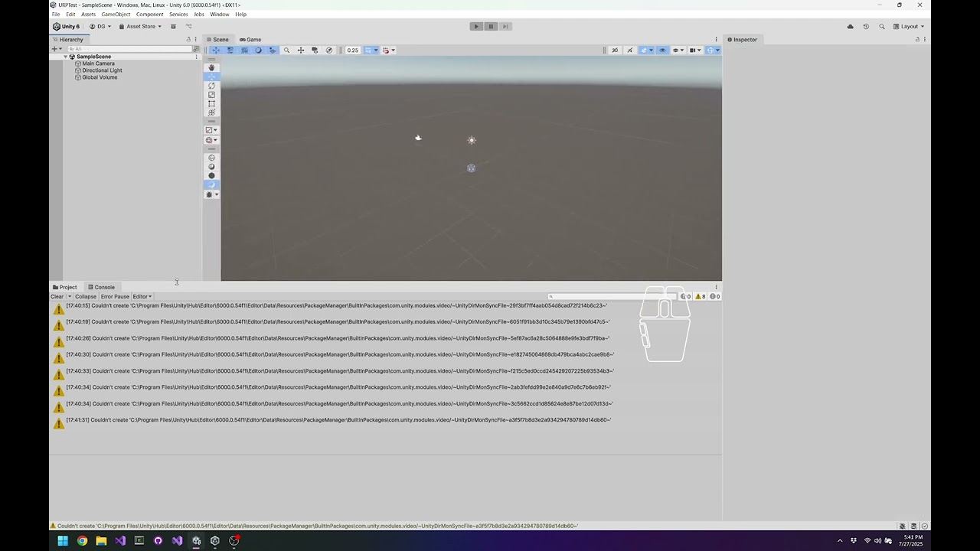
Task: Toggle scene lighting in the Scene view
Action: click(x=615, y=50)
